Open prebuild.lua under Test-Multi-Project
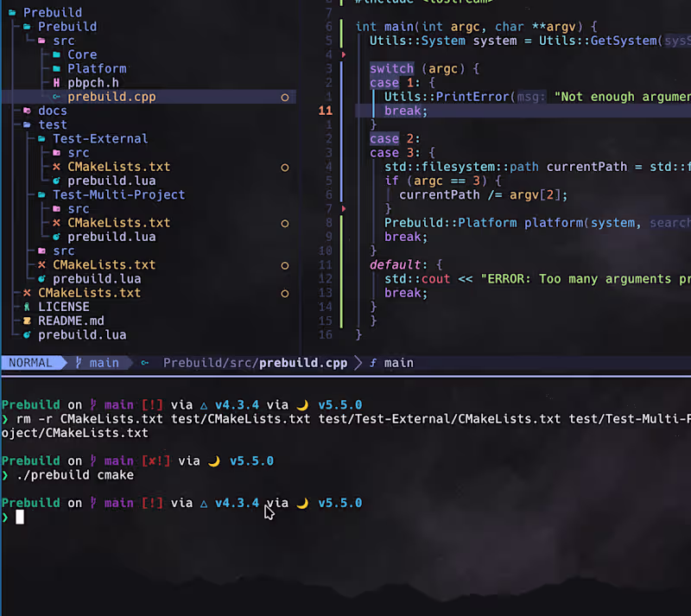The height and width of the screenshot is (616, 691). point(111,237)
